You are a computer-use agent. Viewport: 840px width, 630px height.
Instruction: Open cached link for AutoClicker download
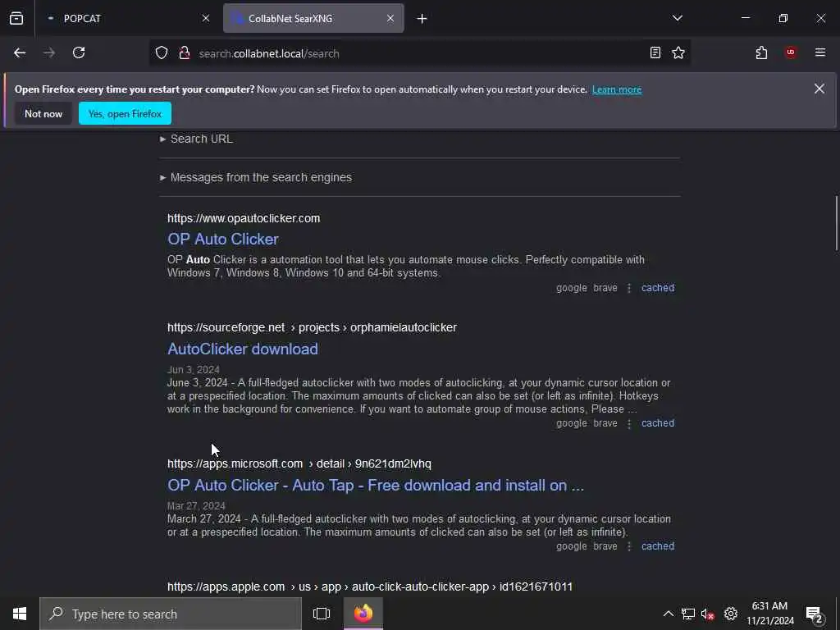click(658, 423)
